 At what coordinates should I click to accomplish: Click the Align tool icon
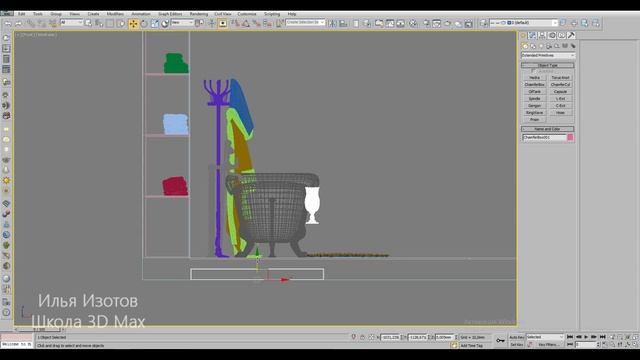[343, 23]
